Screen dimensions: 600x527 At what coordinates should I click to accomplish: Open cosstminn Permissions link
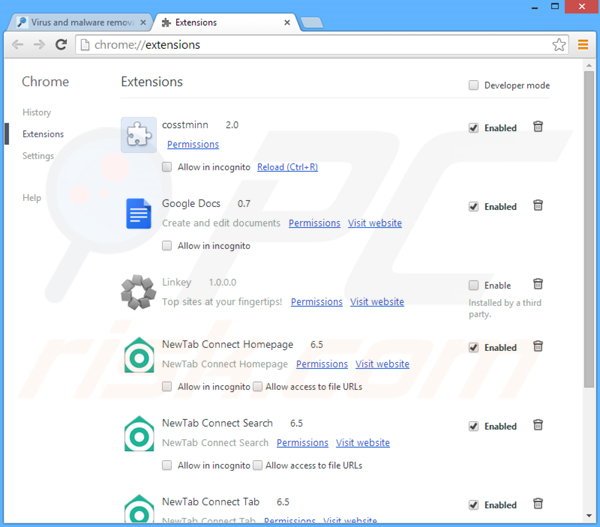(x=193, y=144)
